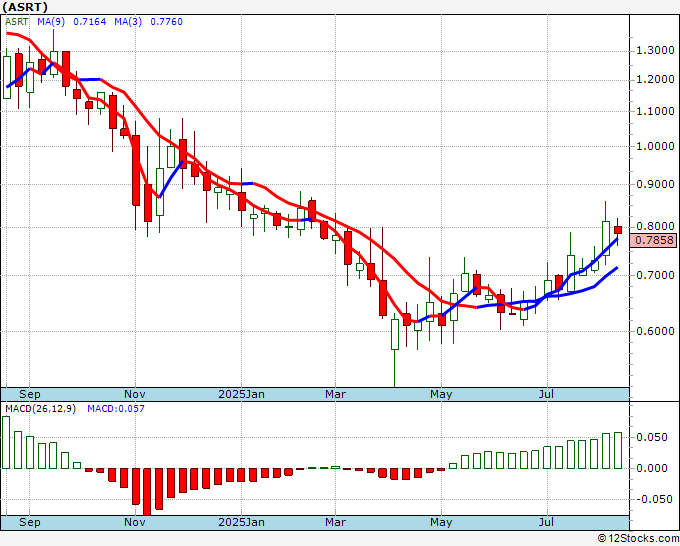
Task: Click the MA(9) legend label
Action: [51, 22]
